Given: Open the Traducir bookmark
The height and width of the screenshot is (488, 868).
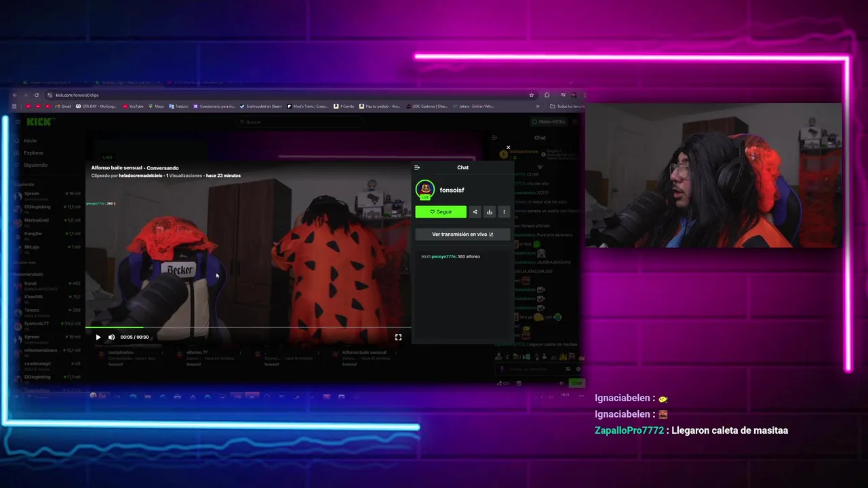Looking at the screenshot, I should 179,106.
